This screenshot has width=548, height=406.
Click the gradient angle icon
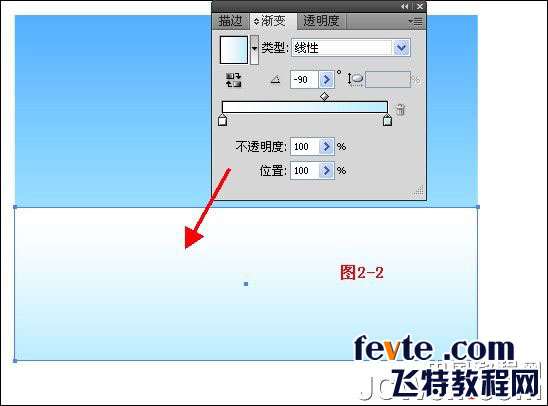tap(275, 80)
